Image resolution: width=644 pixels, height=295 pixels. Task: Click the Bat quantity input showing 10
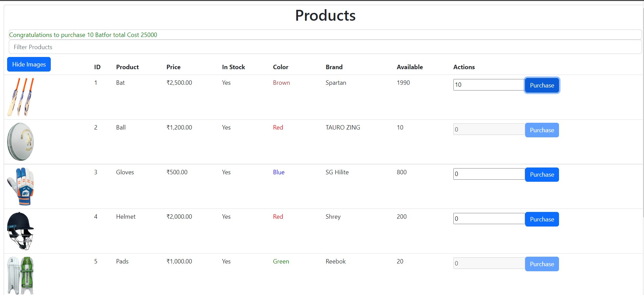[489, 85]
